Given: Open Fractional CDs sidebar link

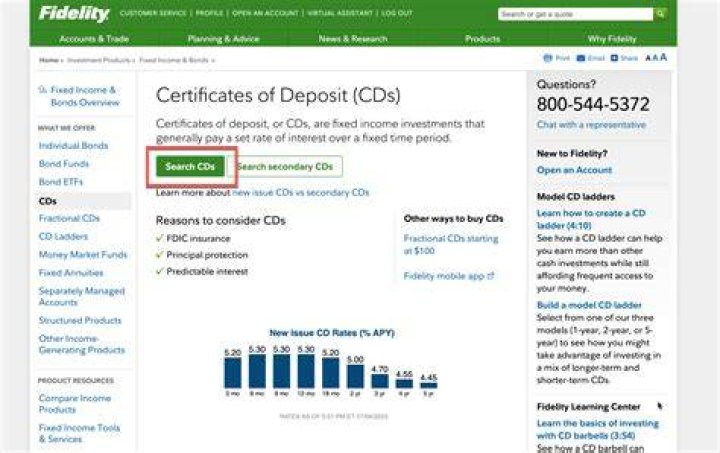Looking at the screenshot, I should point(69,218).
